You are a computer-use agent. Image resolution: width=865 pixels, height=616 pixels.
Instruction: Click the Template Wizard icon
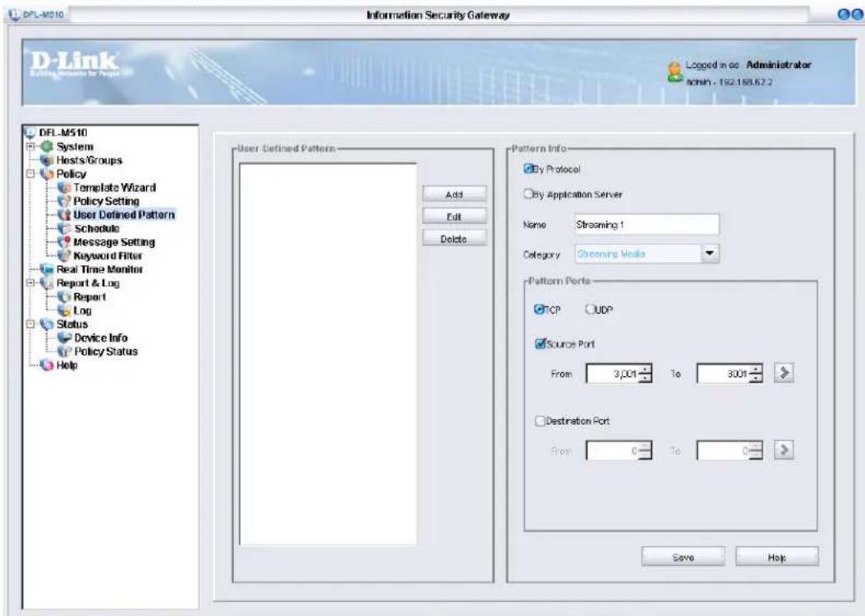(65, 188)
